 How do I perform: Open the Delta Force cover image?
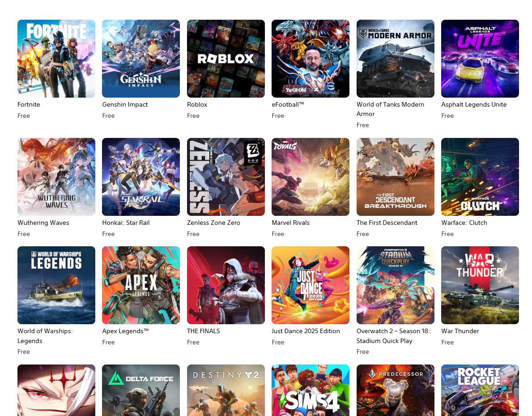click(x=141, y=390)
